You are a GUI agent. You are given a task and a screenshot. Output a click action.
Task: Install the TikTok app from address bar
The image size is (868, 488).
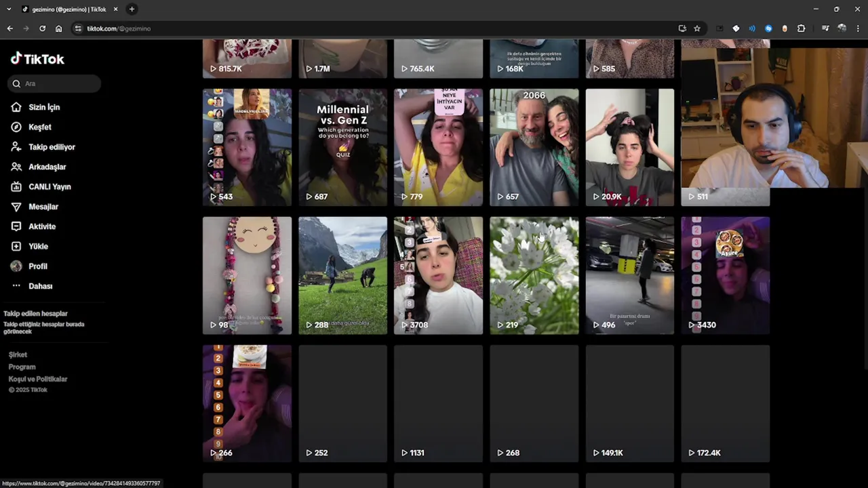point(682,28)
